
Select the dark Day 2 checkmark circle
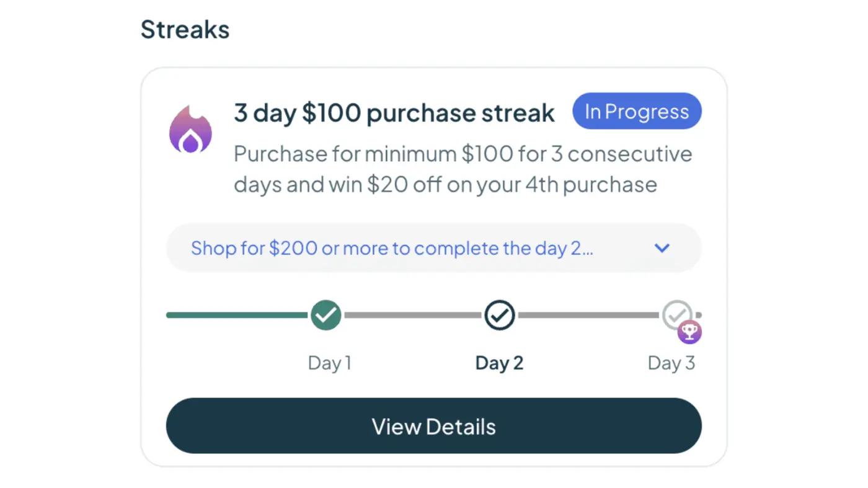point(500,315)
